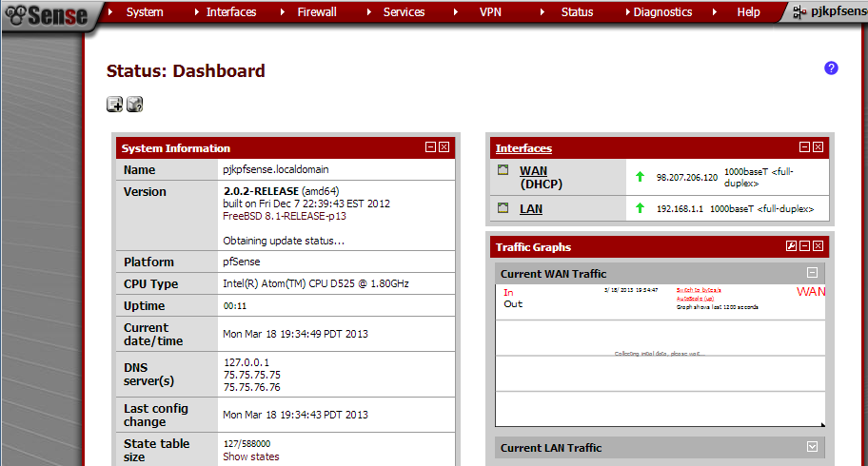Click DNS server 75.75.75.75
Image resolution: width=868 pixels, height=466 pixels.
pyautogui.click(x=252, y=375)
